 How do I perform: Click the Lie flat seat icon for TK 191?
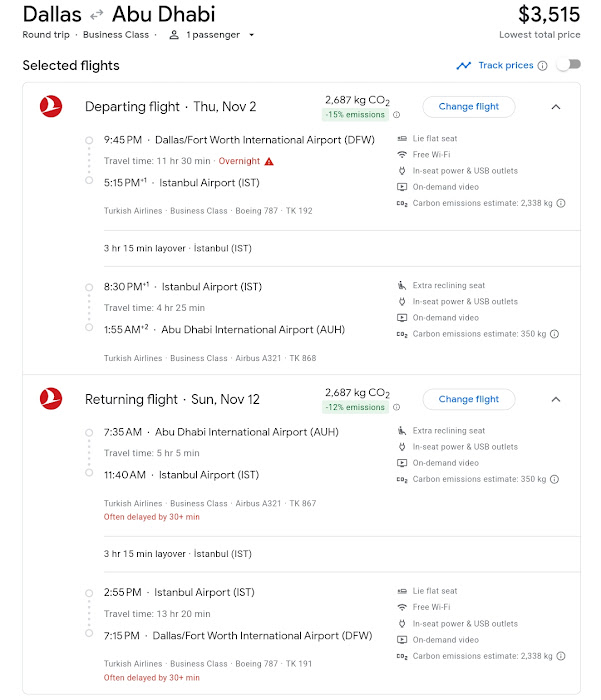[402, 591]
